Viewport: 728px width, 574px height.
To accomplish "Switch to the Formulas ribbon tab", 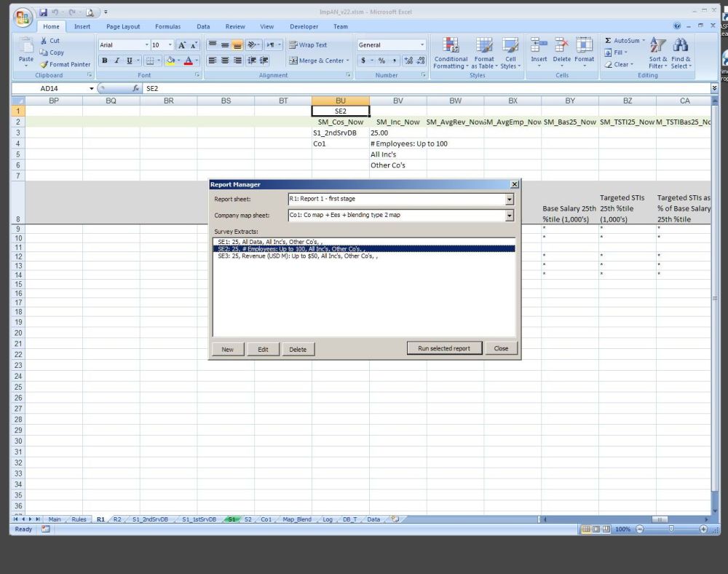I will coord(167,27).
